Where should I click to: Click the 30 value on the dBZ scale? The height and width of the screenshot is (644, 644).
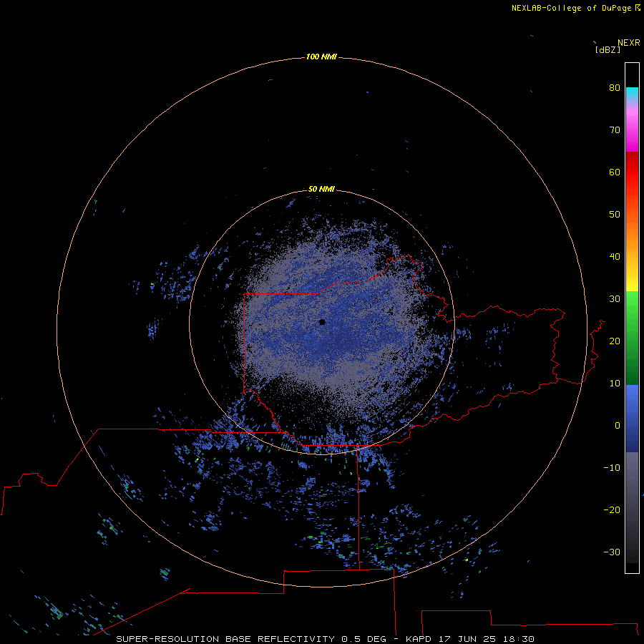click(615, 299)
